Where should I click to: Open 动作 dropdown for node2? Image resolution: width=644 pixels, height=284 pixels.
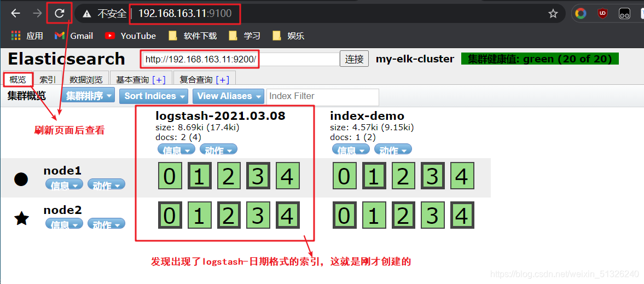(x=106, y=224)
